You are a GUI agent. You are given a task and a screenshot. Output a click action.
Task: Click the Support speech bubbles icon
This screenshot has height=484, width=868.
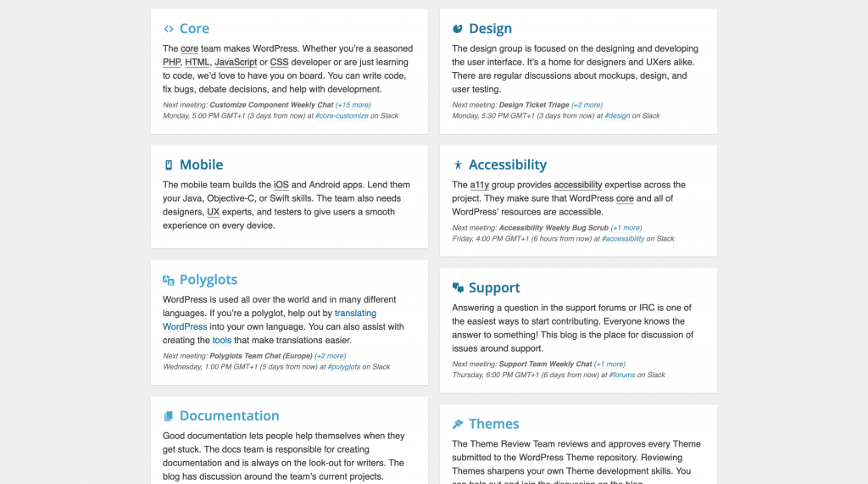click(458, 288)
